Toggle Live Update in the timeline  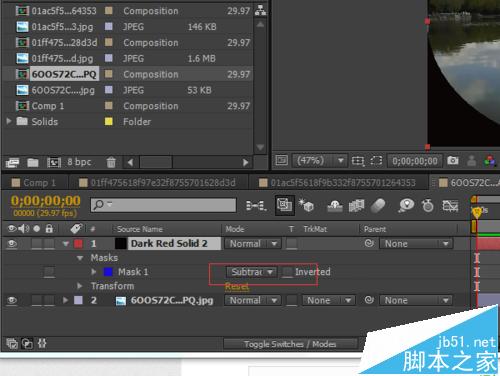coord(284,205)
